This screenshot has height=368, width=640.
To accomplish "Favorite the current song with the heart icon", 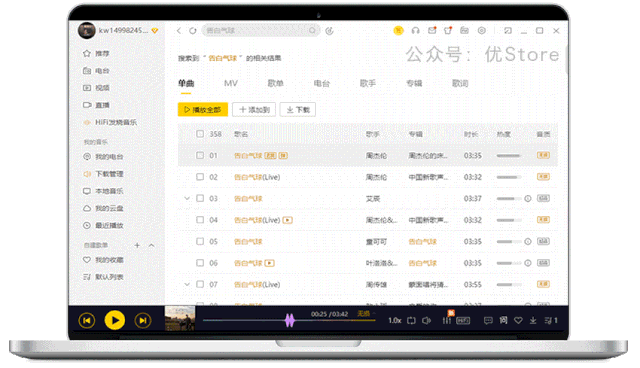I will [518, 321].
